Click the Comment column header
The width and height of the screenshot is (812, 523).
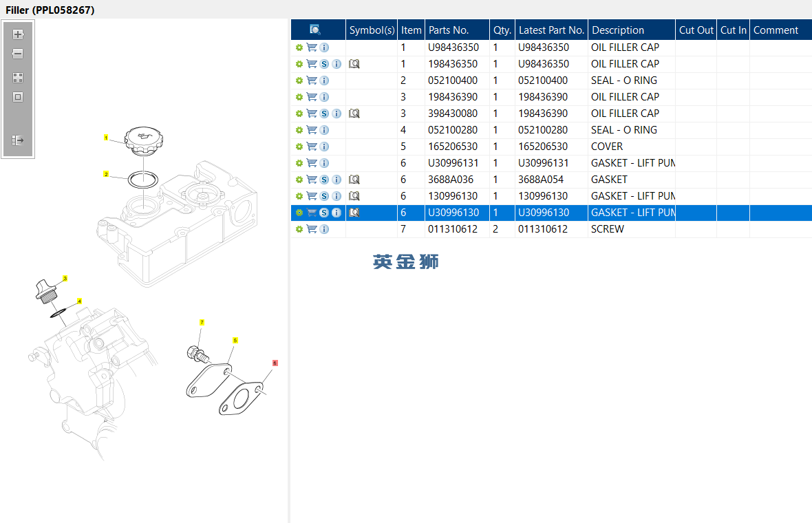point(781,30)
